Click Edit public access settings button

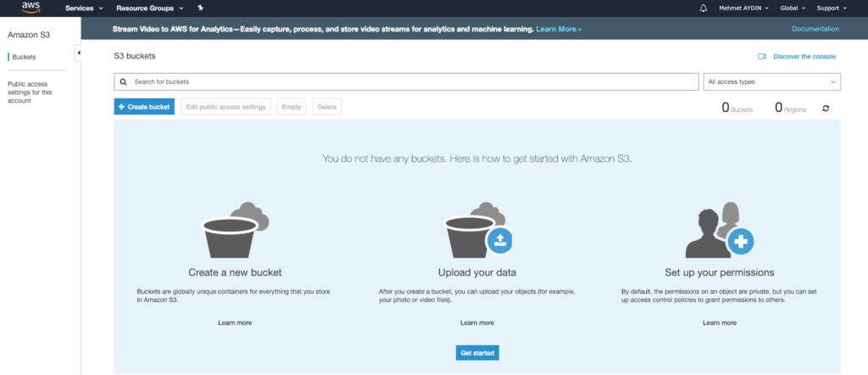point(225,107)
